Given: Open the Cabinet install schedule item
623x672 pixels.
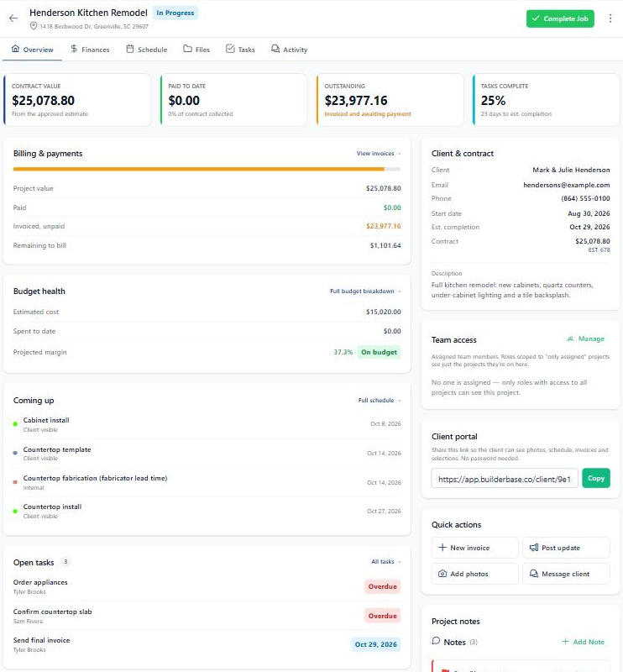Looking at the screenshot, I should click(207, 424).
